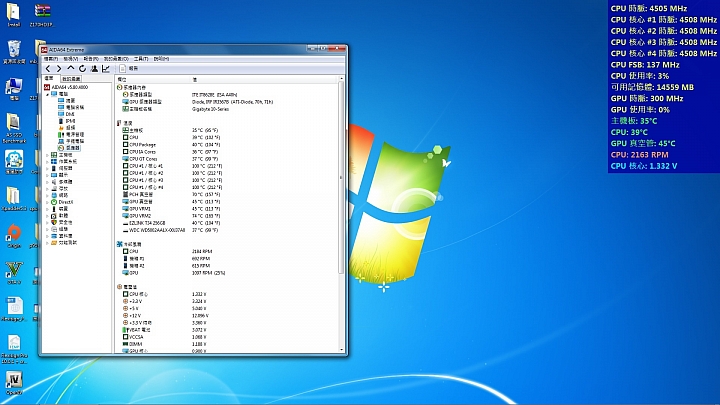The height and width of the screenshot is (405, 720).
Task: Click the Origin desktop shortcut
Action: (x=14, y=236)
